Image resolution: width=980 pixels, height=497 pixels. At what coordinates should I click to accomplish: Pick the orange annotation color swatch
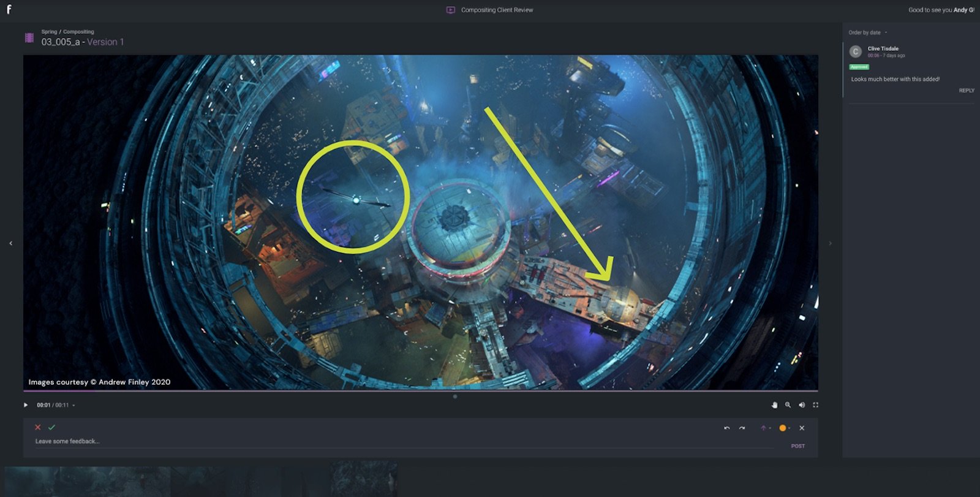(x=782, y=428)
